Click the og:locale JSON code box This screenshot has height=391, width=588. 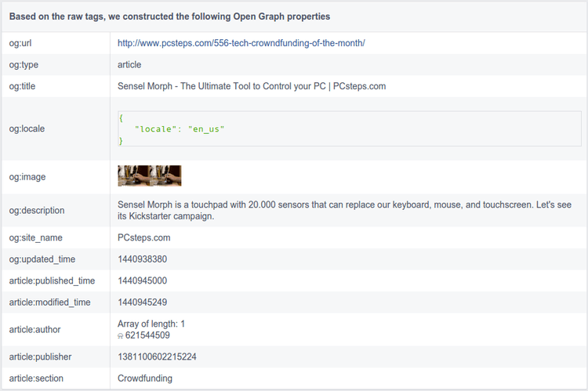350,129
